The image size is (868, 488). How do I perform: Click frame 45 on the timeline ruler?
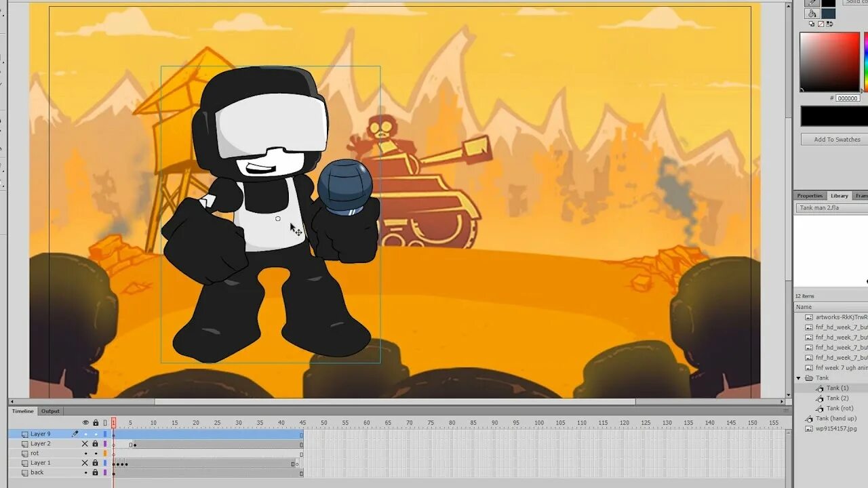[302, 423]
